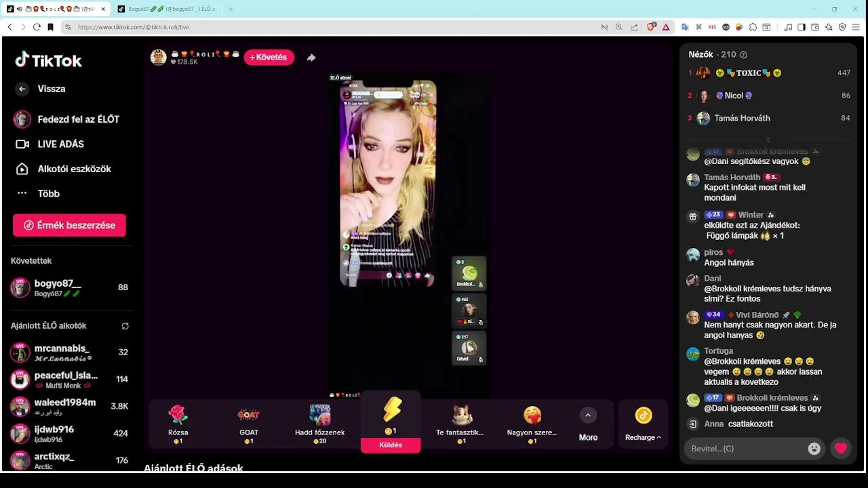Click the browser reload button
868x488 pixels.
click(x=37, y=27)
